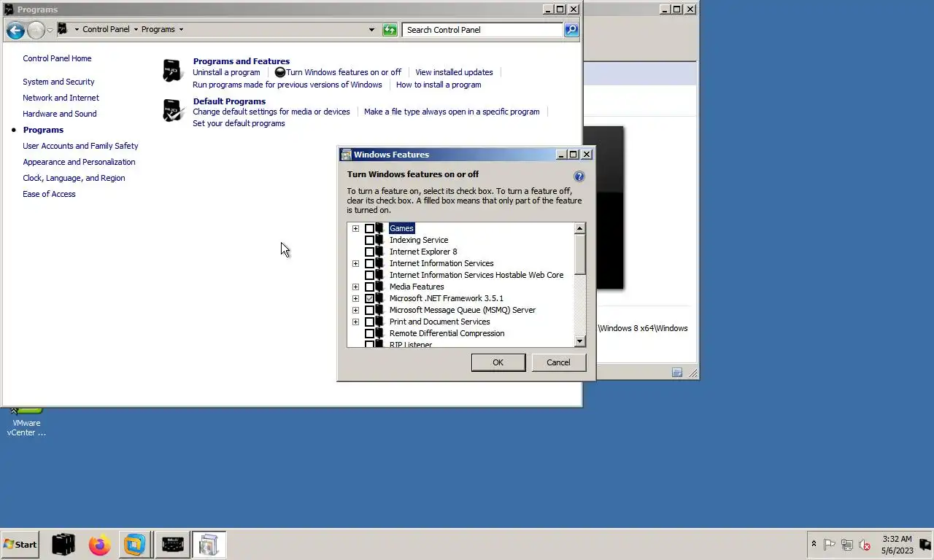The width and height of the screenshot is (934, 560).
Task: Click the refresh button beside address bar
Action: tap(390, 30)
